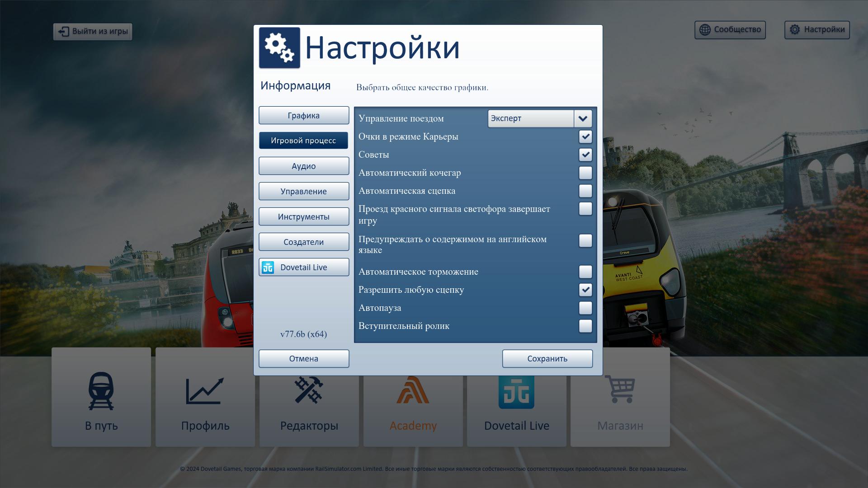The width and height of the screenshot is (868, 488).
Task: Open В путь train tile
Action: [101, 397]
